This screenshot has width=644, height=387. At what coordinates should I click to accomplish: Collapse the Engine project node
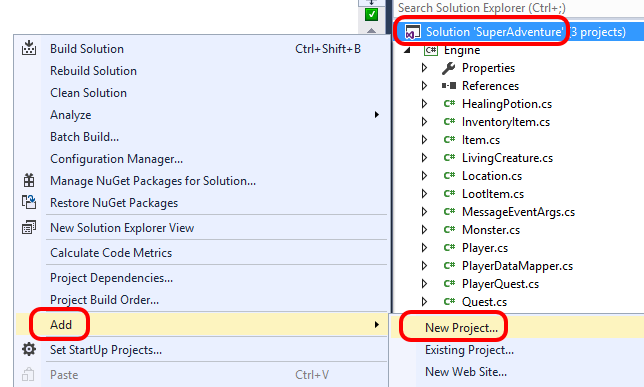coord(407,50)
